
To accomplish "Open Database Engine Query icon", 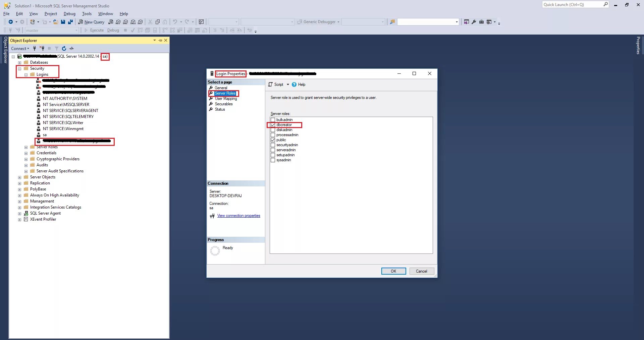I will click(111, 22).
